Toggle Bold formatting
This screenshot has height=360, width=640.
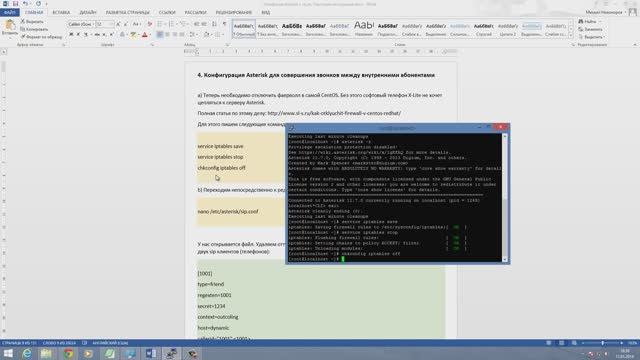[x=71, y=35]
